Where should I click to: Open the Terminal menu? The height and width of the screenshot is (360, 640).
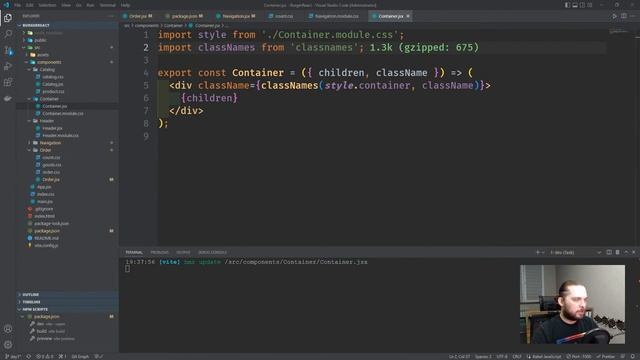point(107,5)
